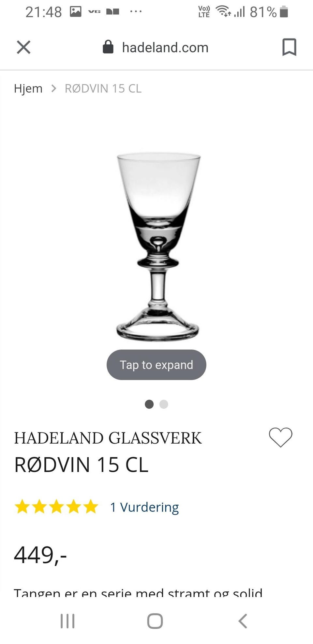Switch to second image carousel dot
The image size is (313, 644).
[x=164, y=404]
